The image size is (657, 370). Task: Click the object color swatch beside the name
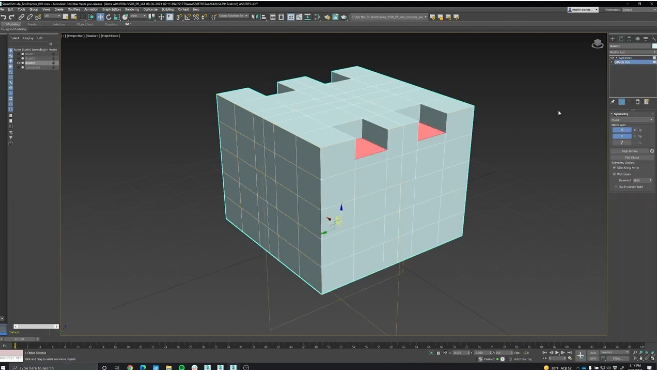[654, 46]
